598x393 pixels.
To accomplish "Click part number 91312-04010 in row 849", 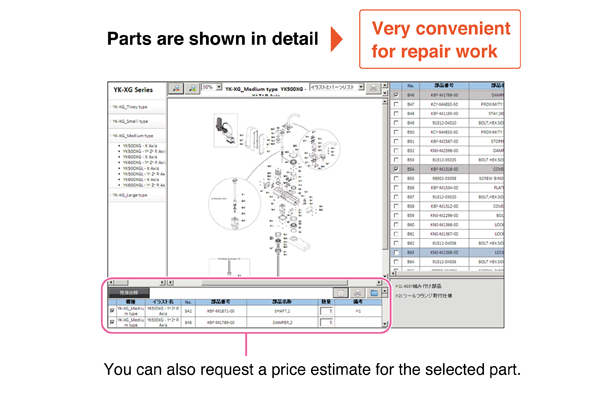I will tap(444, 123).
